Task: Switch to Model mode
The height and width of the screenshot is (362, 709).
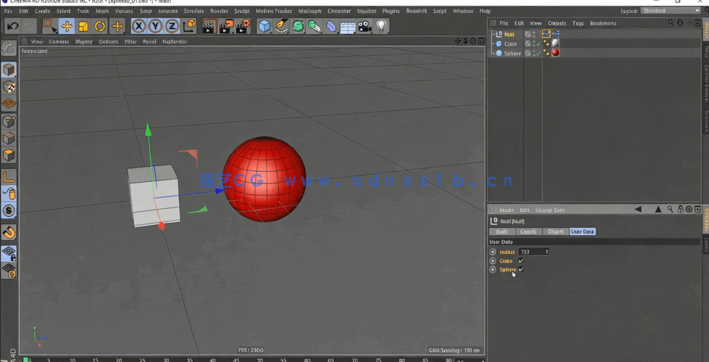Action: pos(9,70)
